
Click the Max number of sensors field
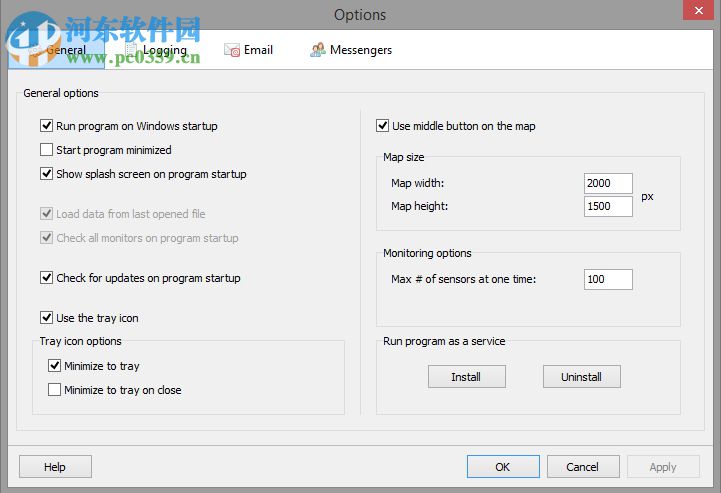tap(608, 279)
